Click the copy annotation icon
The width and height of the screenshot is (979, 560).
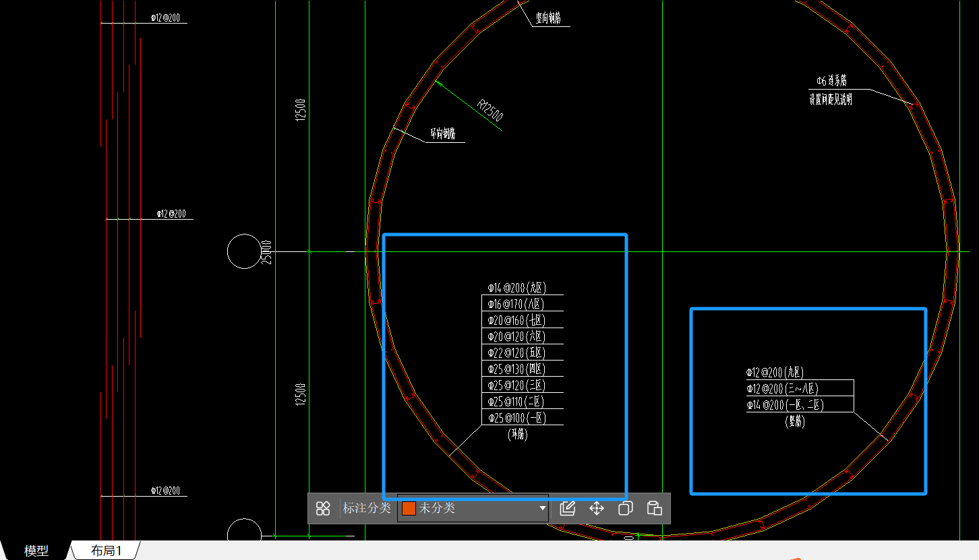[x=625, y=508]
